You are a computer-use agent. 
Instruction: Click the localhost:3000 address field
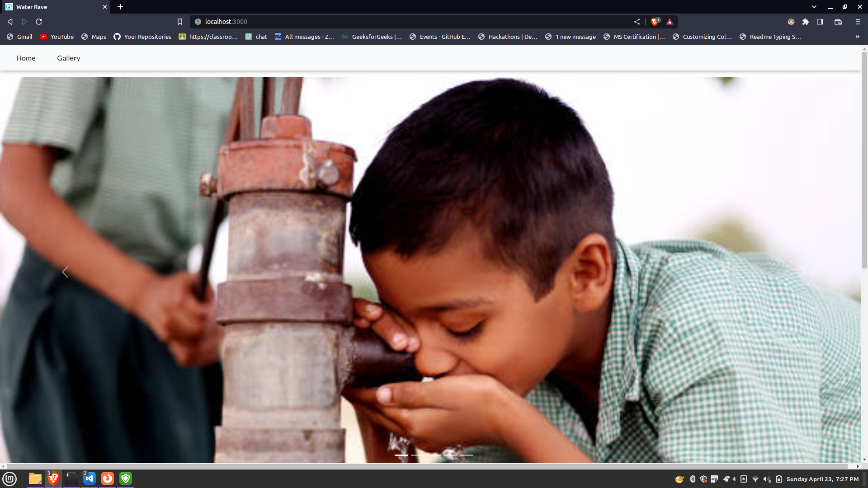(362, 22)
